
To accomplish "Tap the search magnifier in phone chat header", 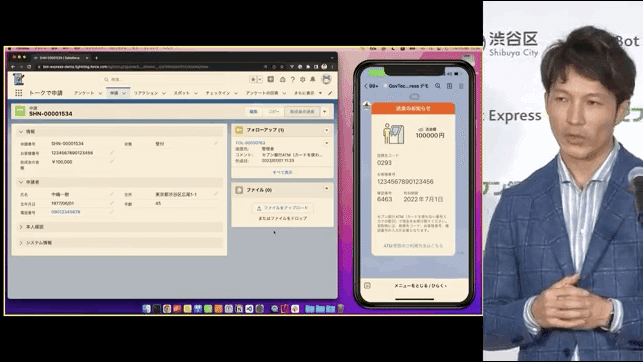I will [438, 86].
